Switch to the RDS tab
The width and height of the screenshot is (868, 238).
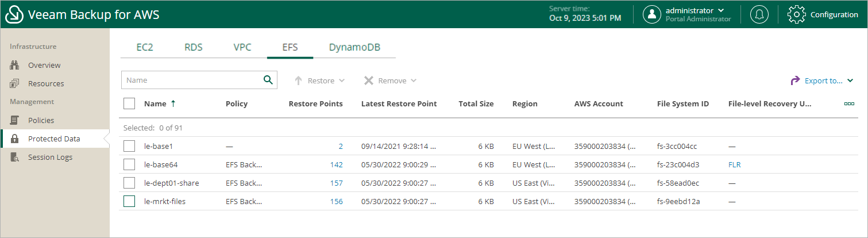coord(194,47)
